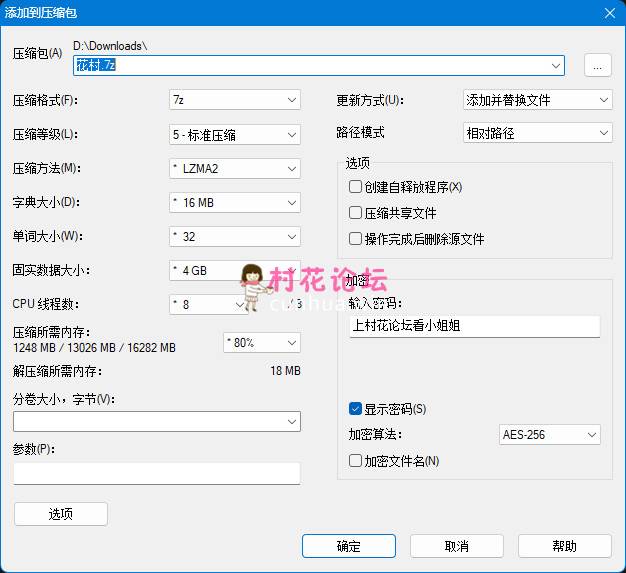626x573 pixels.
Task: Enable encrypt file names checkbox
Action: point(355,461)
